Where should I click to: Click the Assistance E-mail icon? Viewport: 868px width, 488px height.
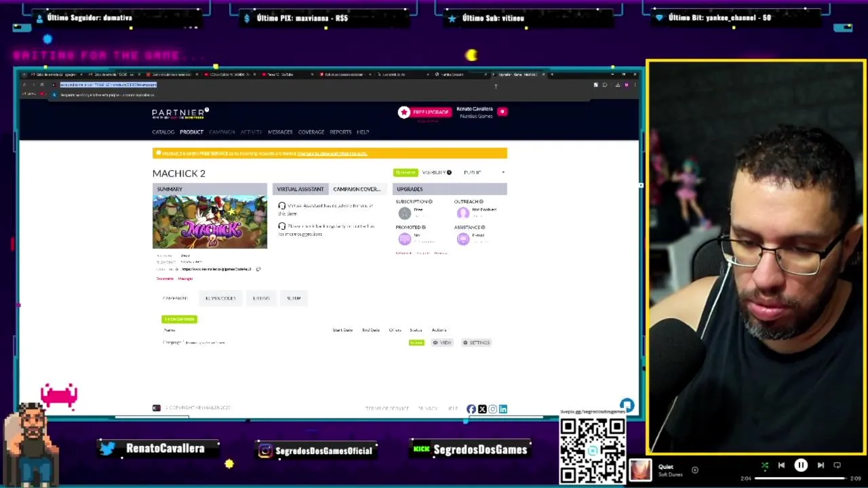(x=463, y=239)
